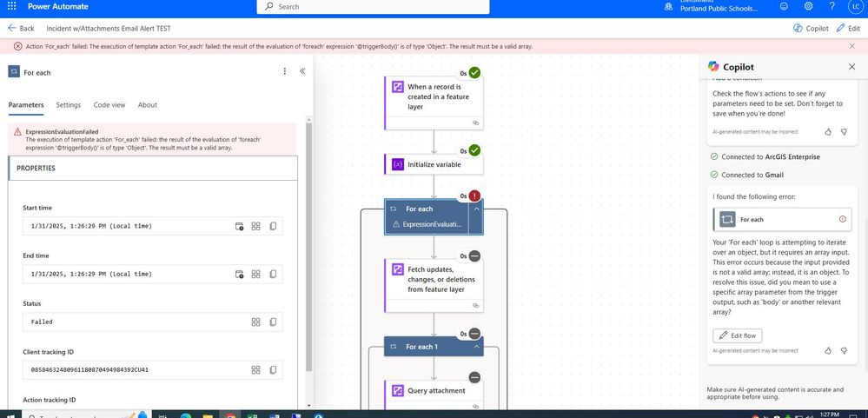Switch to the Code view tab
The image size is (868, 418).
coord(109,104)
